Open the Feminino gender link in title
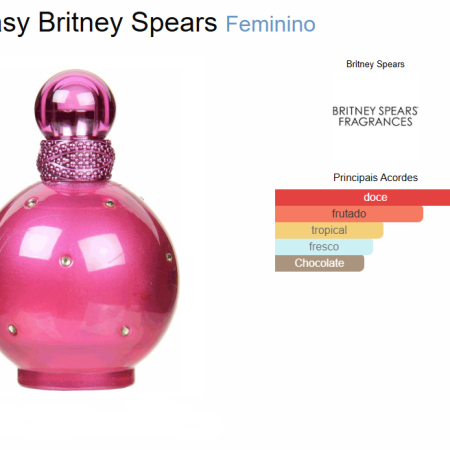 point(271,24)
